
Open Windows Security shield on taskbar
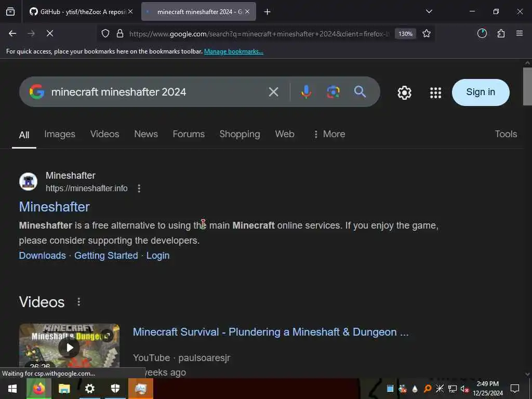[115, 389]
